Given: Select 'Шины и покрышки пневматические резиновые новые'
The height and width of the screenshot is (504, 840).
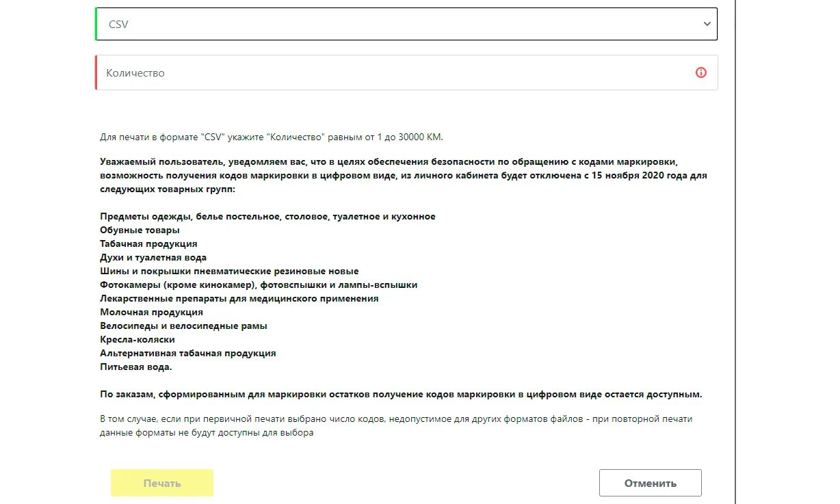Looking at the screenshot, I should (229, 271).
